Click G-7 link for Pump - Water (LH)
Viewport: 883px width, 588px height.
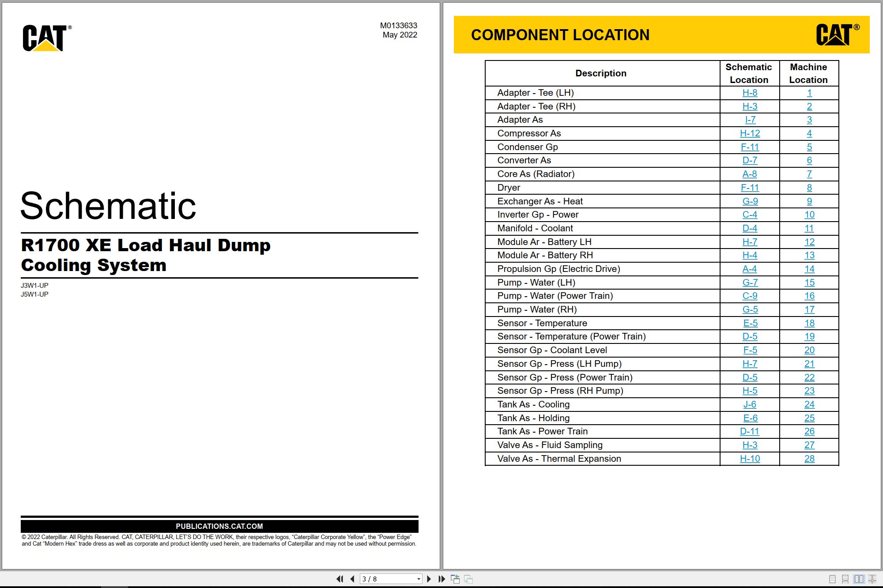pyautogui.click(x=750, y=283)
